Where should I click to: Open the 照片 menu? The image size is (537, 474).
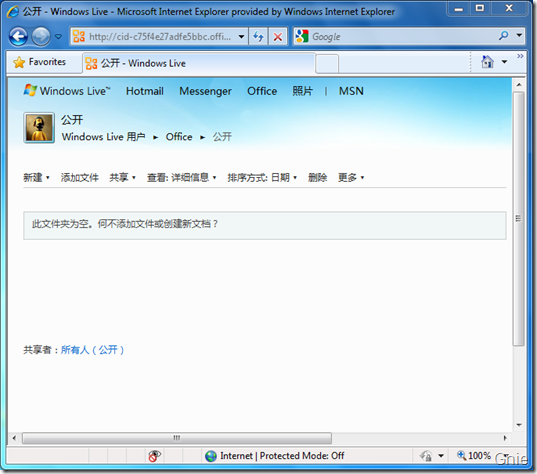[302, 91]
